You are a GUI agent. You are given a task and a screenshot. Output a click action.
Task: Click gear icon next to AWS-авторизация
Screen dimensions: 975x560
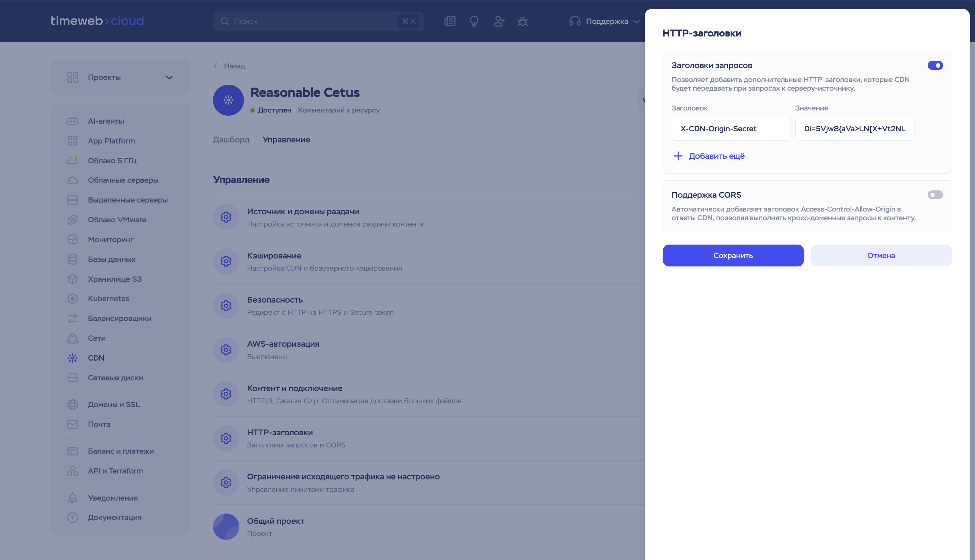pyautogui.click(x=226, y=350)
